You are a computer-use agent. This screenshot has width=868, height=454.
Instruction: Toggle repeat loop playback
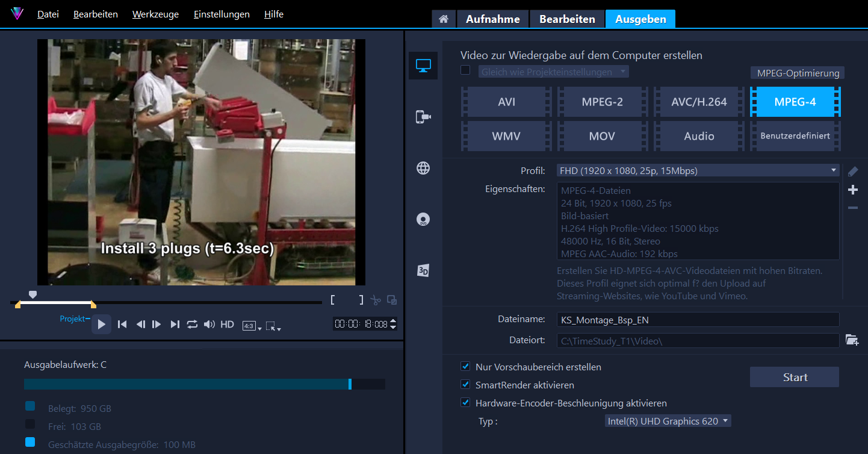[x=192, y=324]
